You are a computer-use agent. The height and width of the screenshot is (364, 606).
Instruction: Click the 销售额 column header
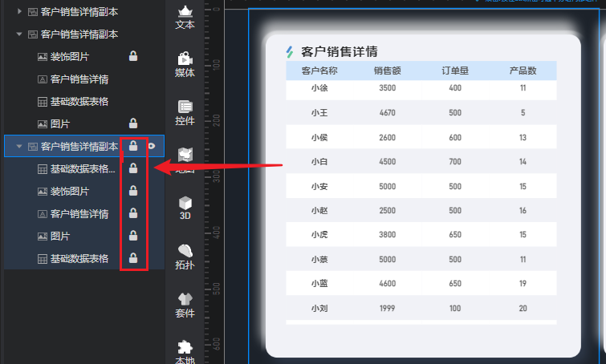pyautogui.click(x=387, y=71)
